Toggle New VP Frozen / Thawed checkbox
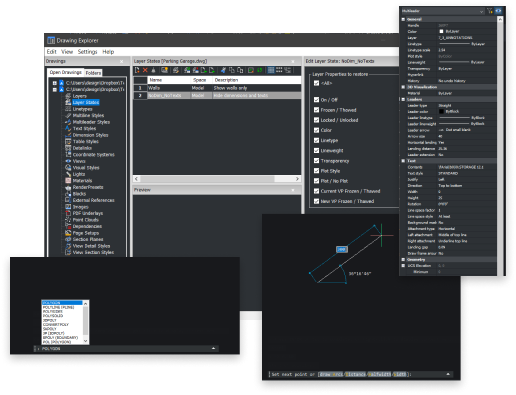 (316, 201)
